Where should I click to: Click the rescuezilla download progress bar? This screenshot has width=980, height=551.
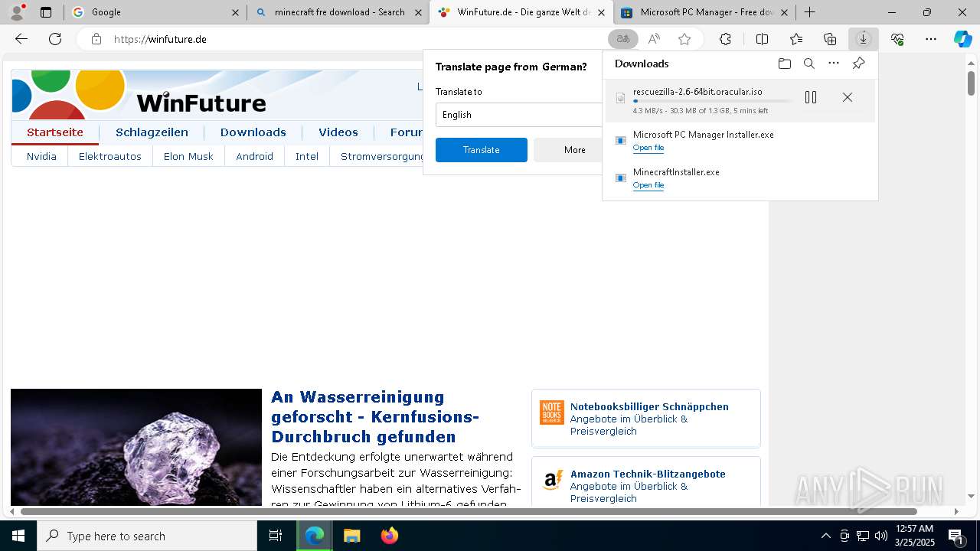(712, 101)
